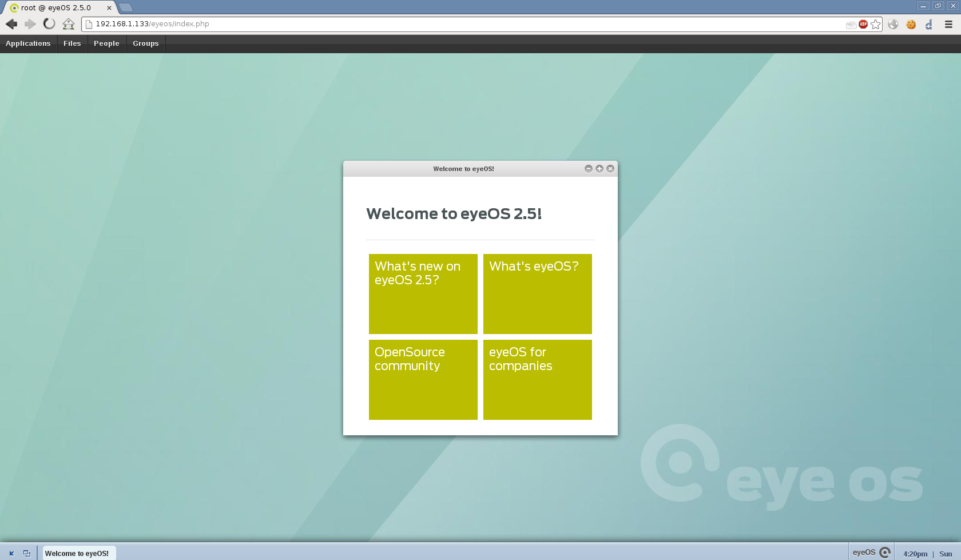Open the 'What's eyeOS?' tile

[537, 293]
